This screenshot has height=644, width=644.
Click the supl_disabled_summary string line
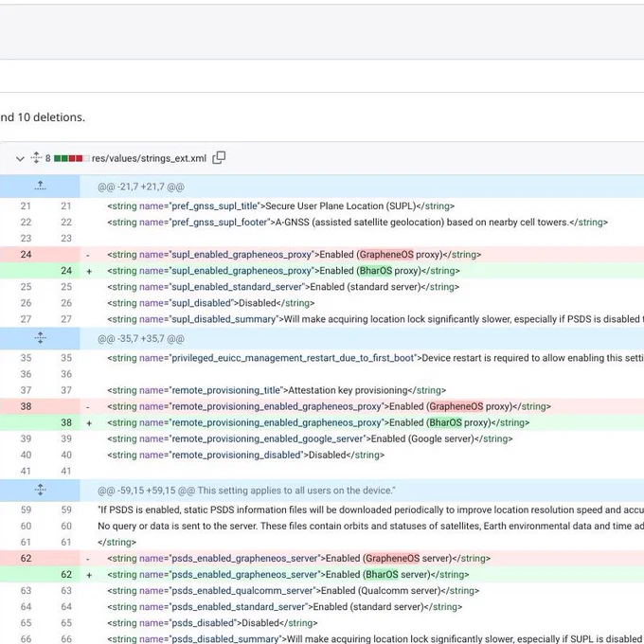pyautogui.click(x=375, y=319)
